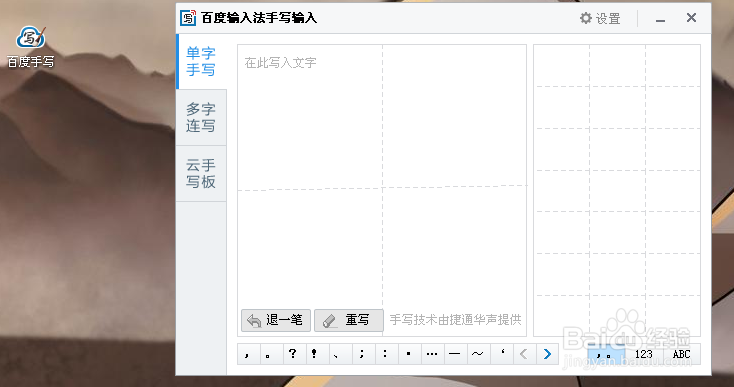The width and height of the screenshot is (734, 387).
Task: Click the Baidu handwriting logo in title bar
Action: point(188,18)
